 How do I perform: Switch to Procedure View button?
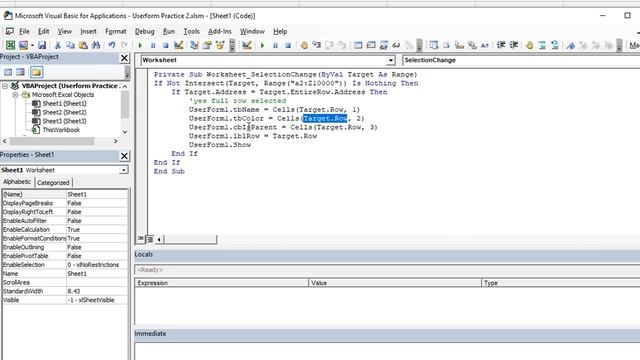[x=140, y=239]
